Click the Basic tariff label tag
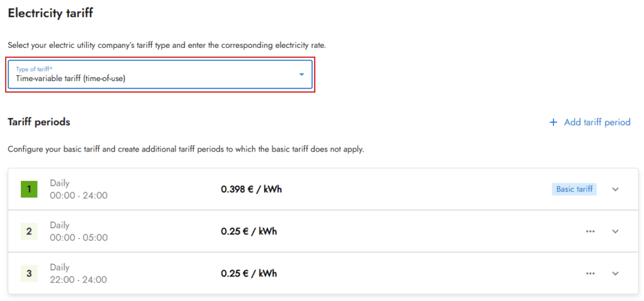 pos(574,189)
